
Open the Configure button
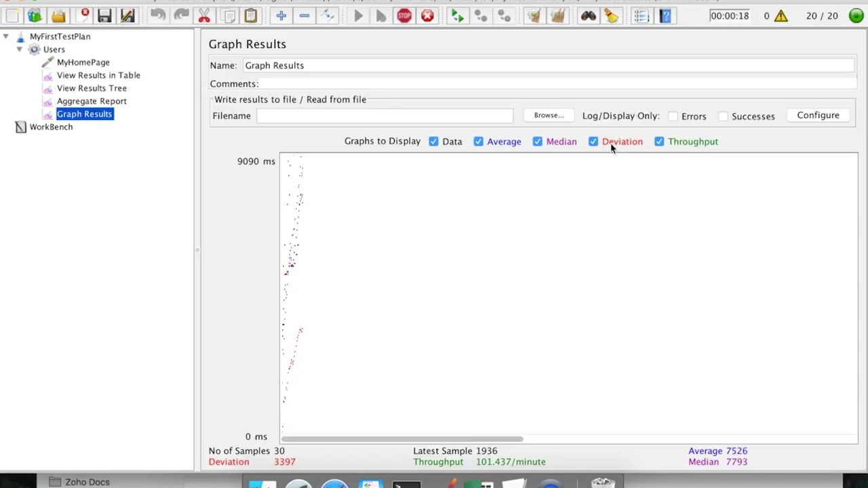point(818,115)
